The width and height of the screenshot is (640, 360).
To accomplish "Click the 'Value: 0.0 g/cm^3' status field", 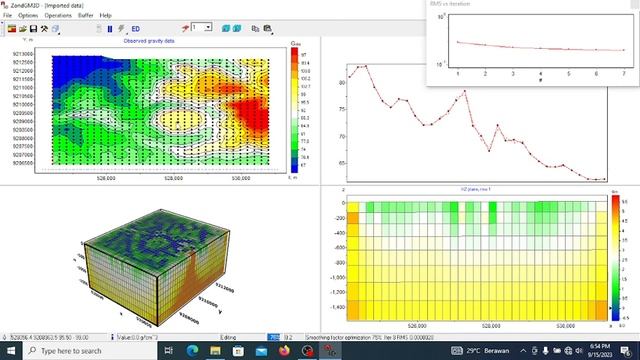I will [138, 338].
